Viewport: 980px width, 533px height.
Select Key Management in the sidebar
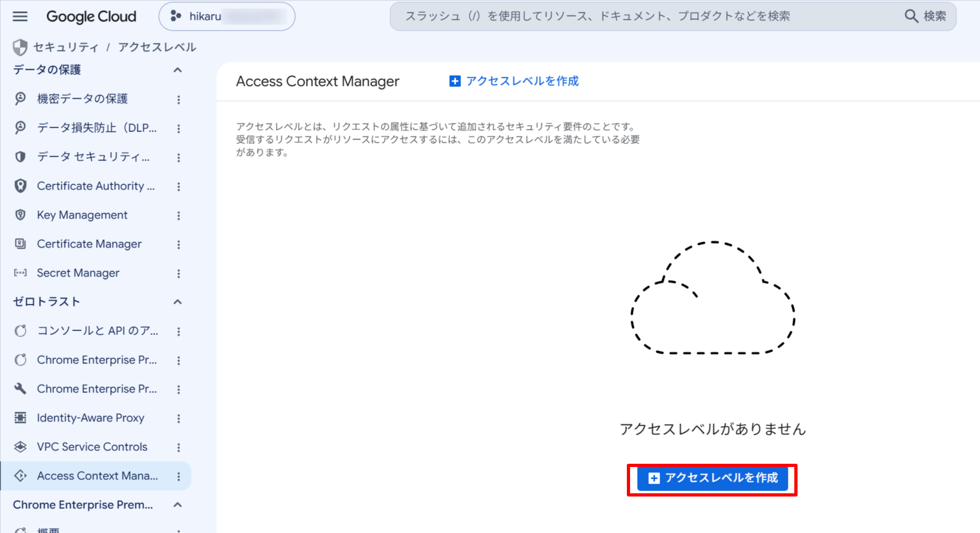click(x=82, y=215)
